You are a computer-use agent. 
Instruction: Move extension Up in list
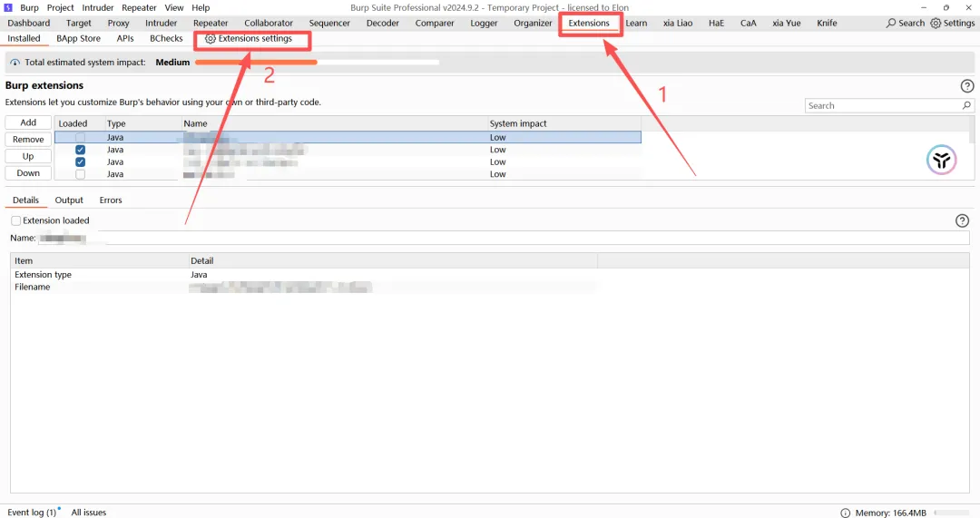click(28, 156)
